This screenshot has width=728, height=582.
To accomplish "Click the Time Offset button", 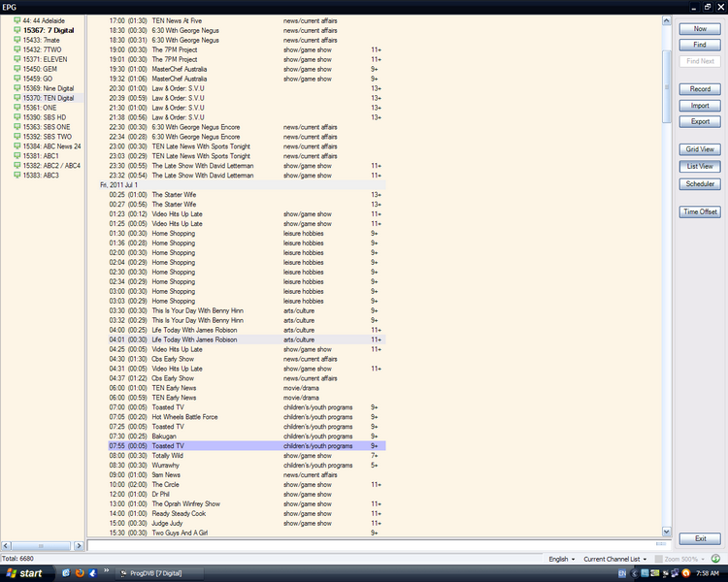I will point(700,211).
